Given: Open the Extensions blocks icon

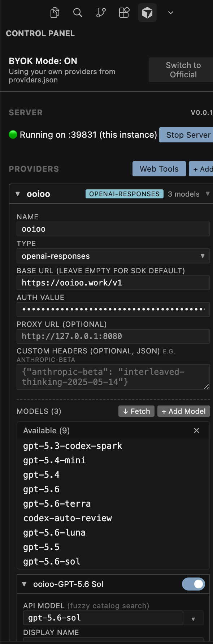Looking at the screenshot, I should [124, 13].
